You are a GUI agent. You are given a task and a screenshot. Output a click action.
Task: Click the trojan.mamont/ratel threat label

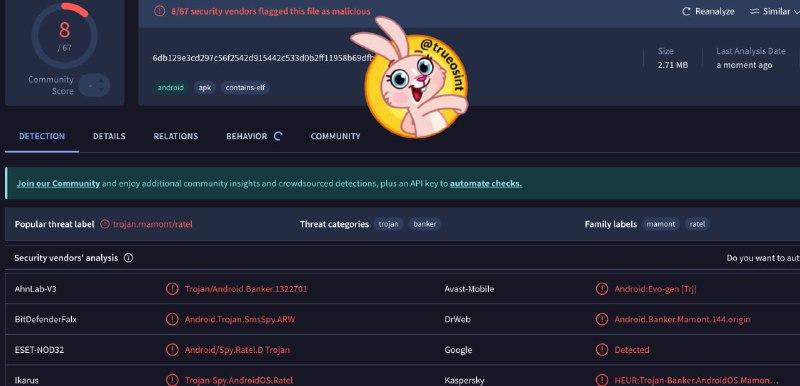point(153,224)
